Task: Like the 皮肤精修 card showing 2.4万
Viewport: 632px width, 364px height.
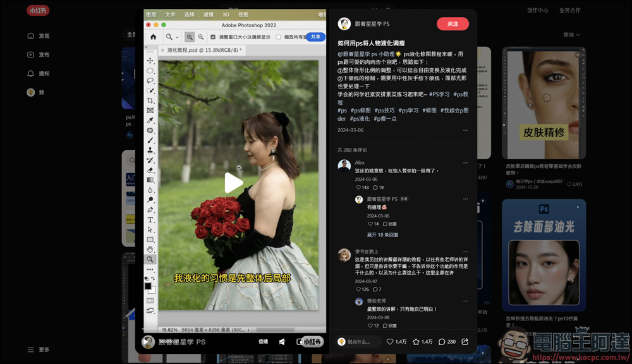Action: click(569, 185)
